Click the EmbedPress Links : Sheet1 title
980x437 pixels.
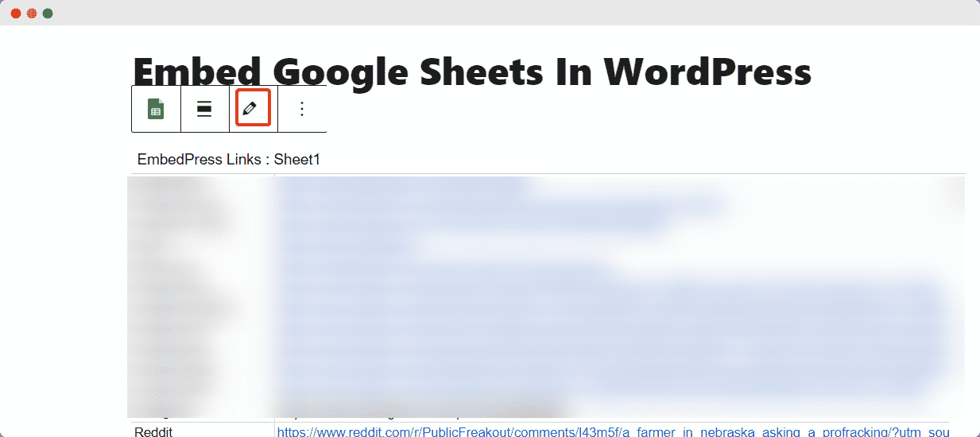click(x=229, y=160)
